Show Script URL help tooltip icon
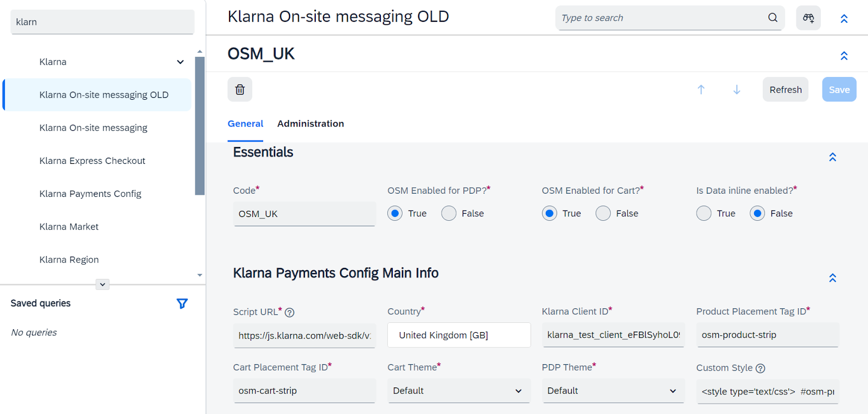 click(x=290, y=313)
